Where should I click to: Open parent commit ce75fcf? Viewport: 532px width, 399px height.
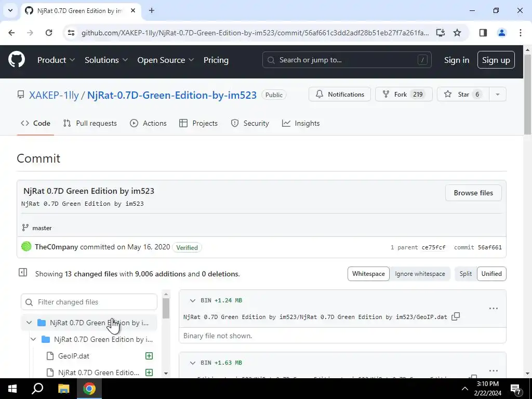click(x=433, y=247)
